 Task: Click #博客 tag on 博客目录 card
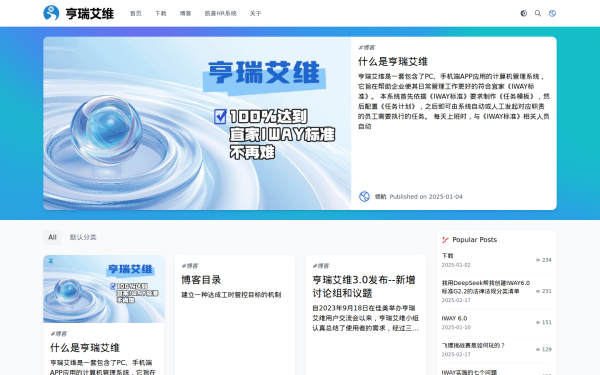[190, 266]
